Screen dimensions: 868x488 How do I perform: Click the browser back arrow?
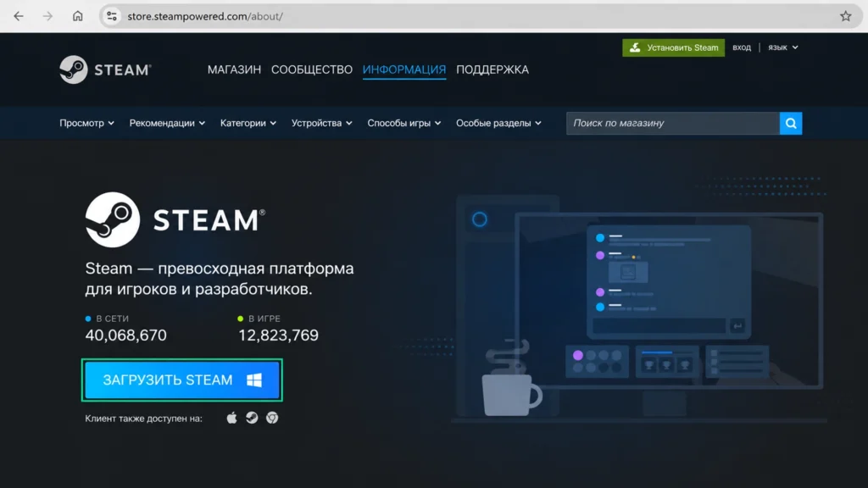(x=19, y=16)
